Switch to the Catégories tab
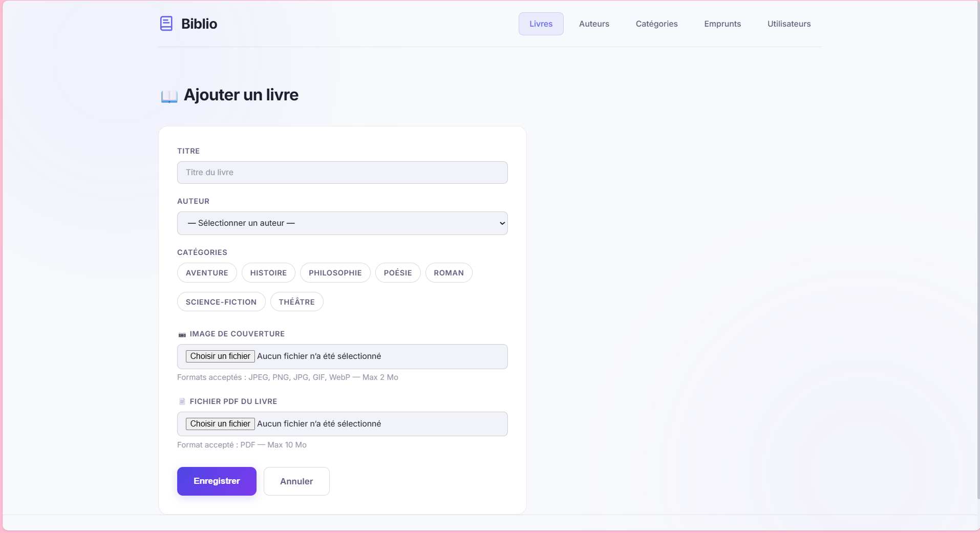 tap(656, 24)
